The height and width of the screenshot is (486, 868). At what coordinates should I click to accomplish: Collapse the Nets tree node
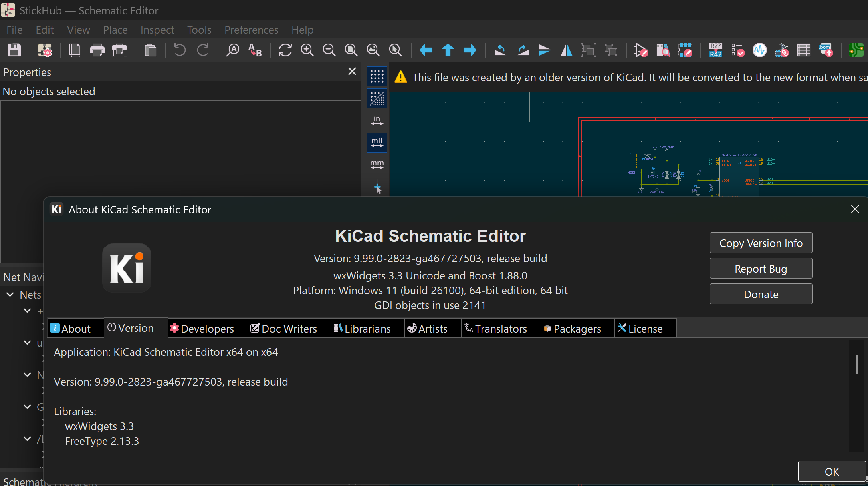tap(10, 295)
